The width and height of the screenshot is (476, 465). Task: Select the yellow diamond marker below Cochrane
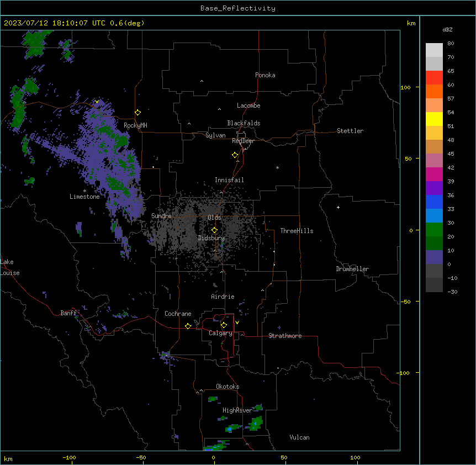[188, 326]
